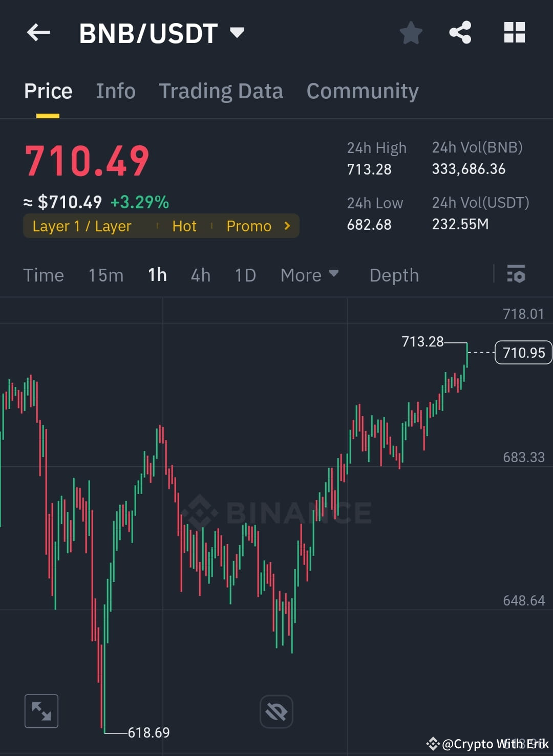The image size is (553, 756).
Task: View the Depth chart
Action: tap(394, 275)
